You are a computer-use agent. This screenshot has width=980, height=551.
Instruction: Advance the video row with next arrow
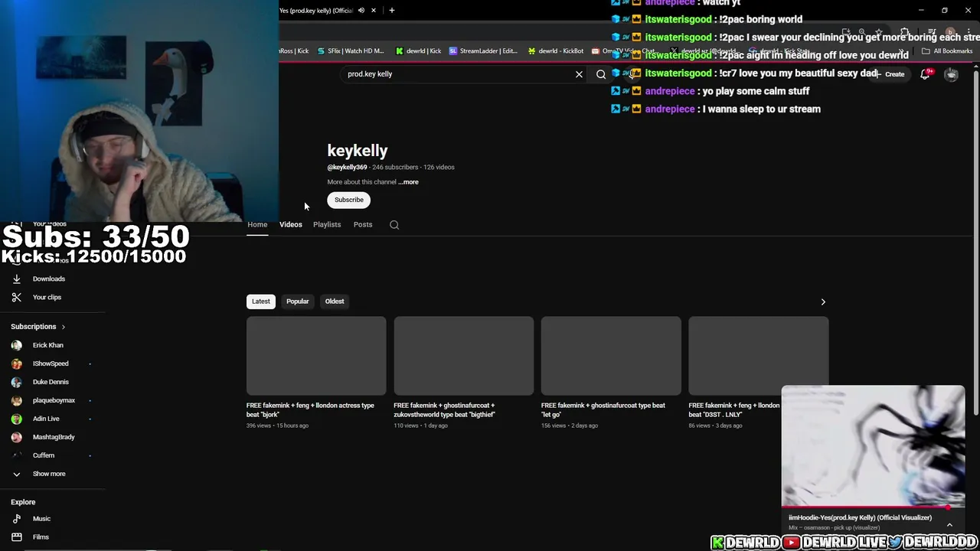coord(823,302)
